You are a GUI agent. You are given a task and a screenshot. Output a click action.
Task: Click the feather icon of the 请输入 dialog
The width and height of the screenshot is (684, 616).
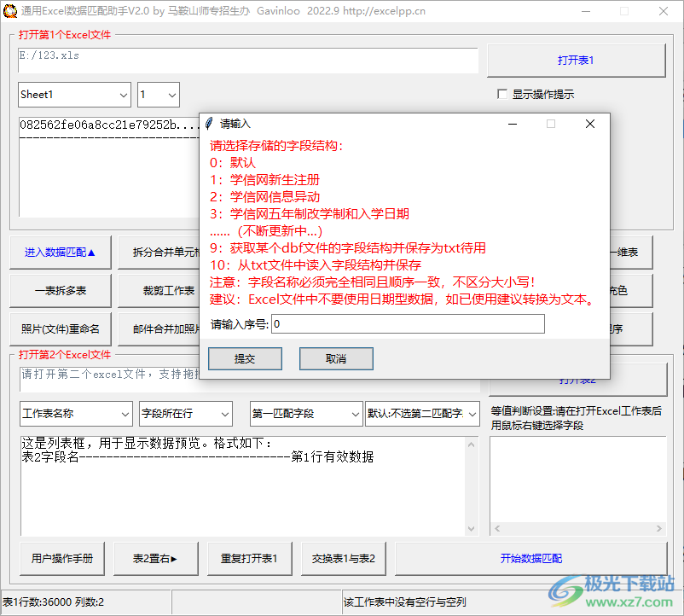click(x=210, y=124)
